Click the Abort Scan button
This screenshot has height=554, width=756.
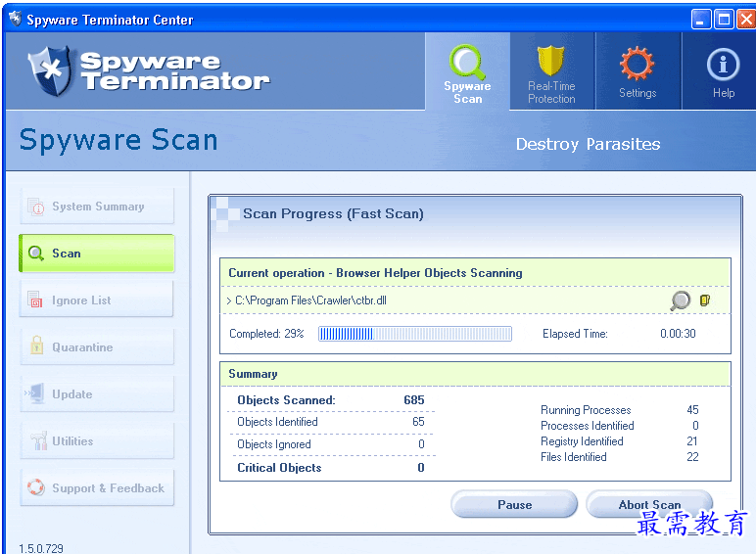pyautogui.click(x=649, y=504)
